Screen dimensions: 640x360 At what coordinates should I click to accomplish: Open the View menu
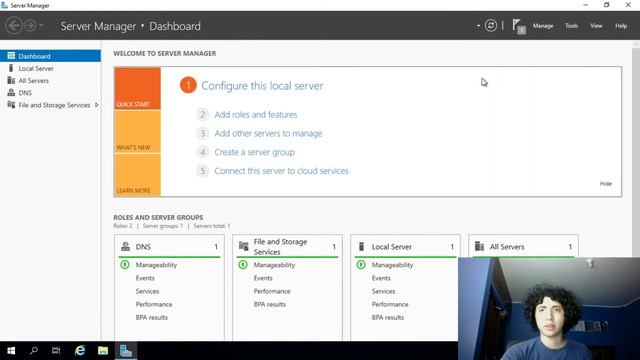click(x=596, y=26)
